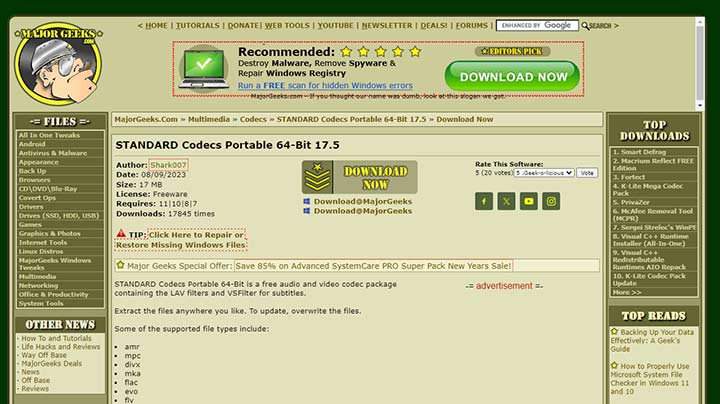Click the page scrollbar up arrow
720x404 pixels.
point(700,22)
